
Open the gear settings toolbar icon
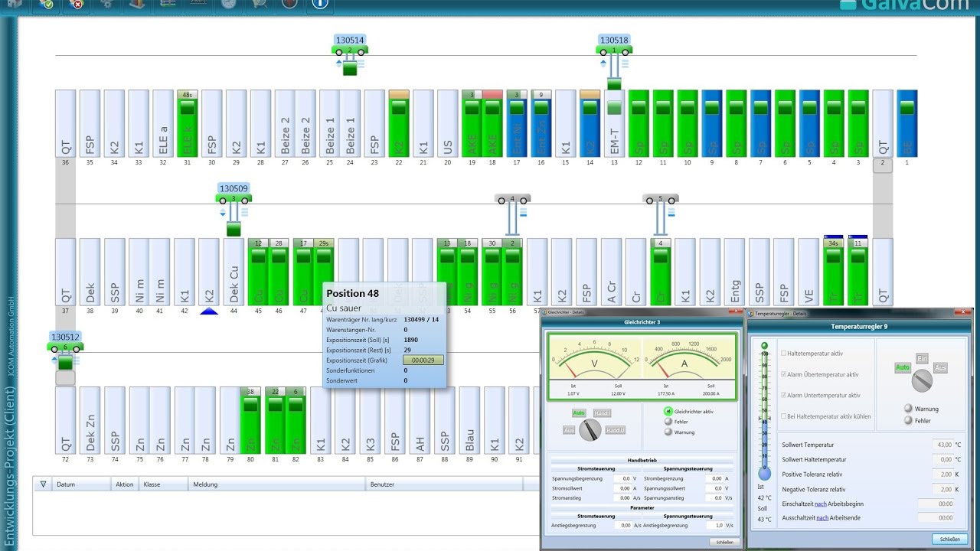pyautogui.click(x=107, y=5)
